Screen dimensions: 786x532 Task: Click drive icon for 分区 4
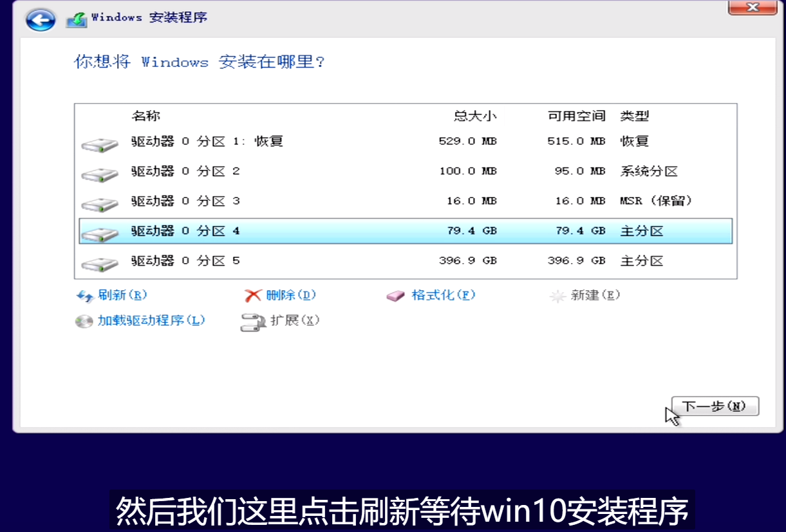point(100,234)
